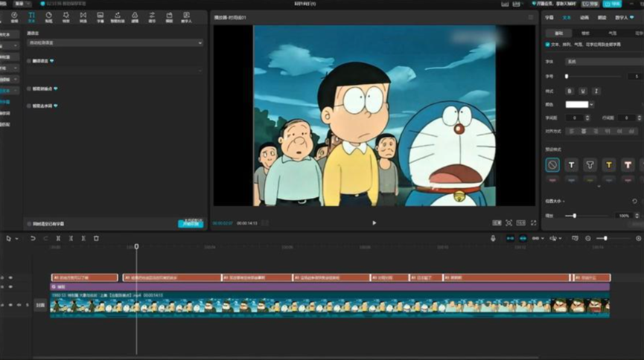Mute the main video track audio
This screenshot has width=644, height=360.
(x=19, y=305)
